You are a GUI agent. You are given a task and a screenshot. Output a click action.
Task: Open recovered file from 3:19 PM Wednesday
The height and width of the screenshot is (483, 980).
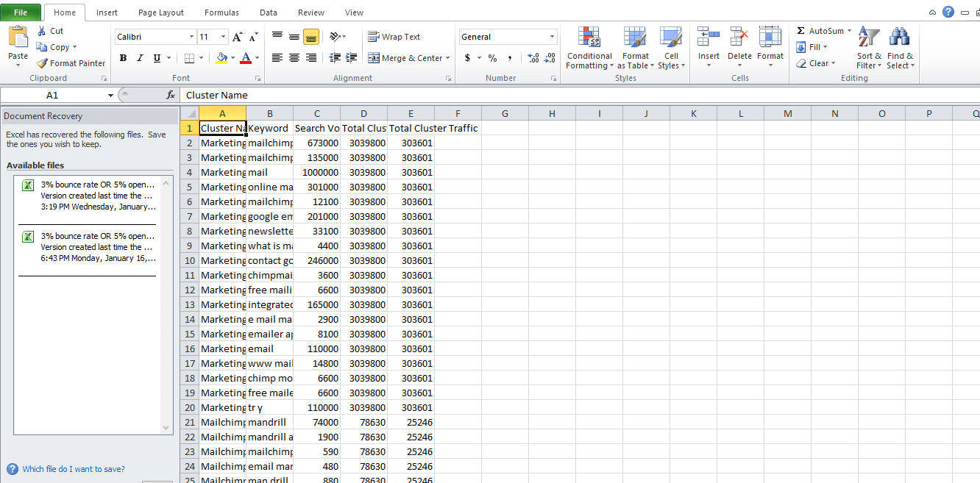point(89,196)
